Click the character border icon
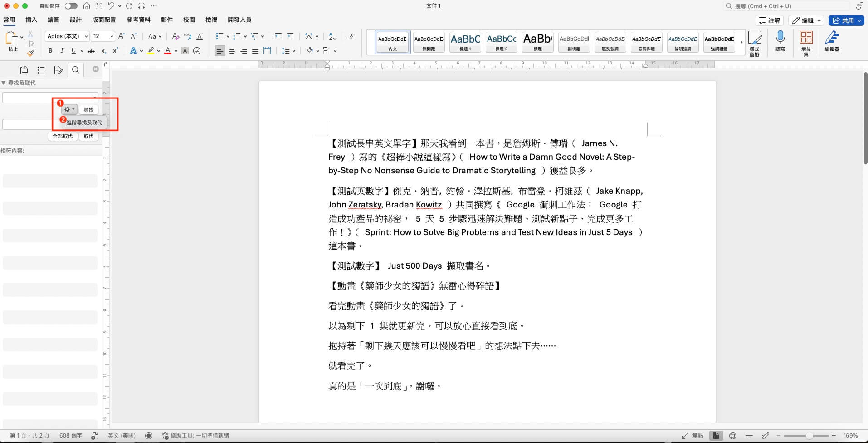The height and width of the screenshot is (443, 868). point(200,36)
